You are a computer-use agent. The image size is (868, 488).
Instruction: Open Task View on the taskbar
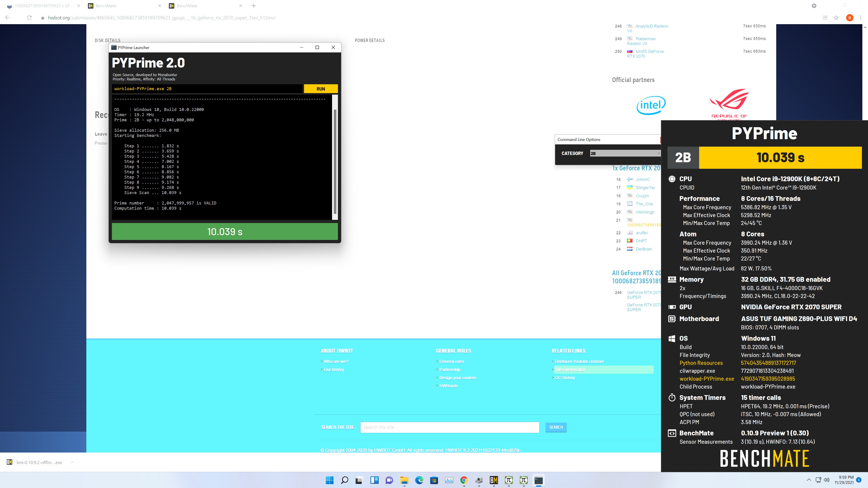[x=359, y=480]
